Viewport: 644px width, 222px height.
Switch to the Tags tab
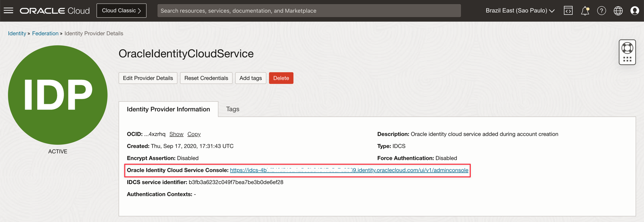pos(233,109)
